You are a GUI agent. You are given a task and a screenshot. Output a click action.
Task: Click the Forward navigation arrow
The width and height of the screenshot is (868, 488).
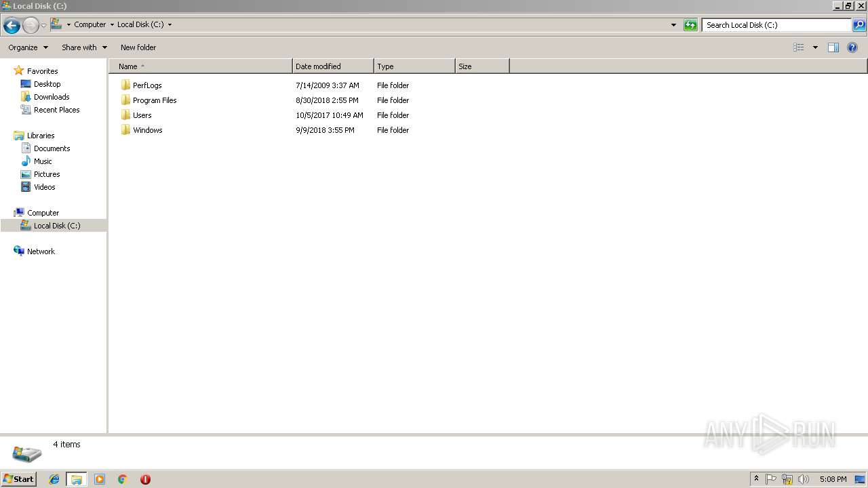pos(31,26)
